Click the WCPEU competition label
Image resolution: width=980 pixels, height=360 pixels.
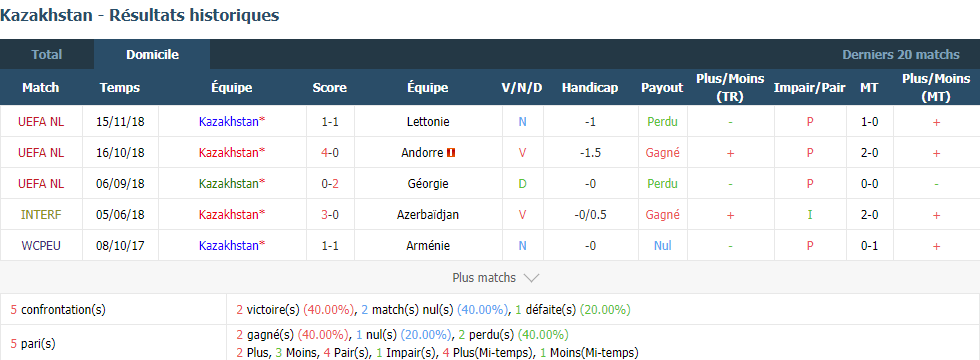point(41,246)
